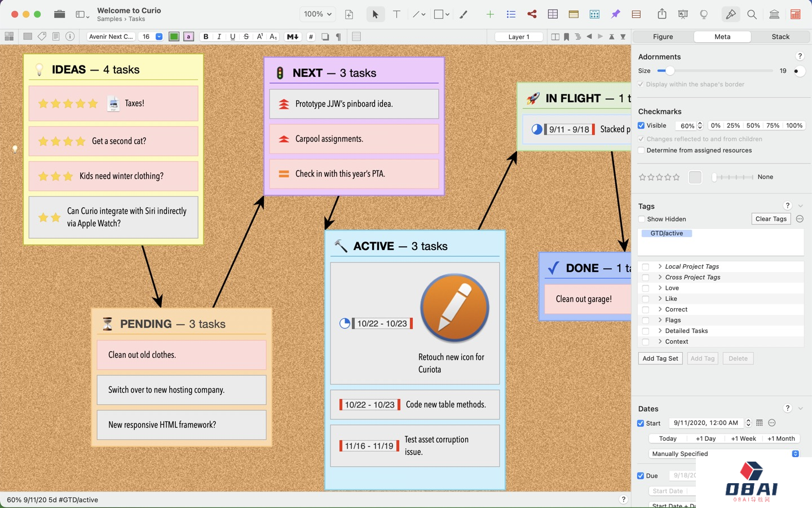
Task: Toggle the Markdown formatting button
Action: click(292, 37)
